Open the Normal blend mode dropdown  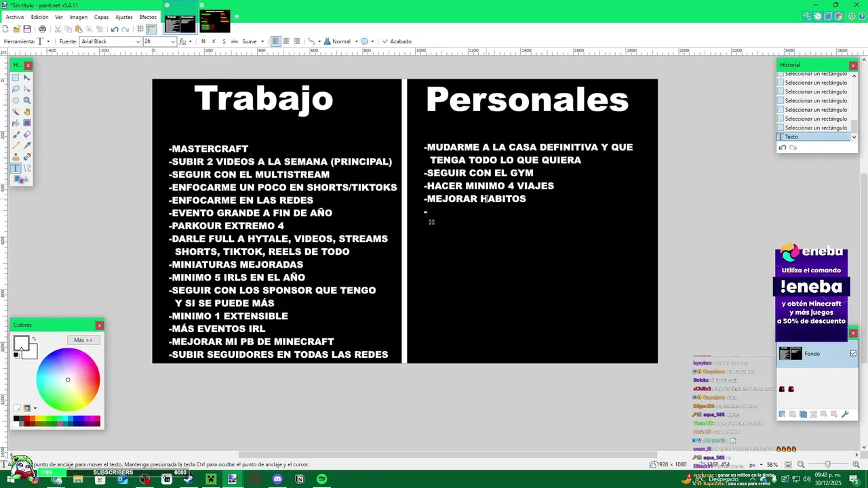[x=342, y=41]
